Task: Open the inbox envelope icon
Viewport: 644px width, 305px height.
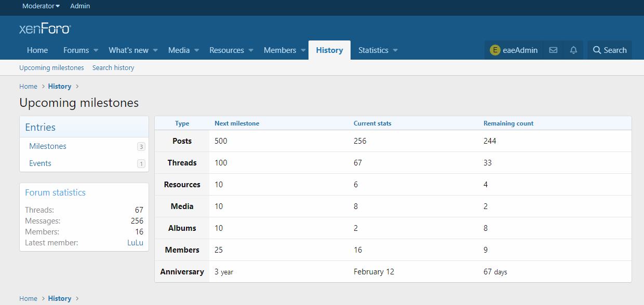Action: coord(553,50)
